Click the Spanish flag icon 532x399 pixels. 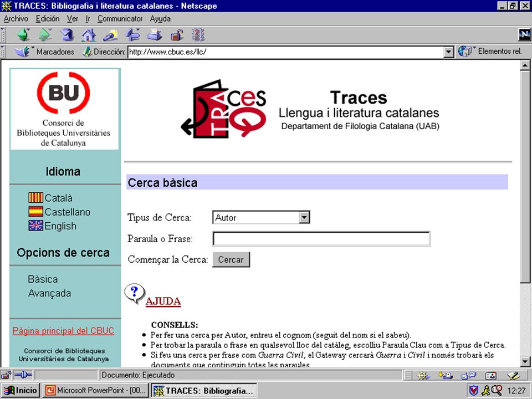(35, 212)
